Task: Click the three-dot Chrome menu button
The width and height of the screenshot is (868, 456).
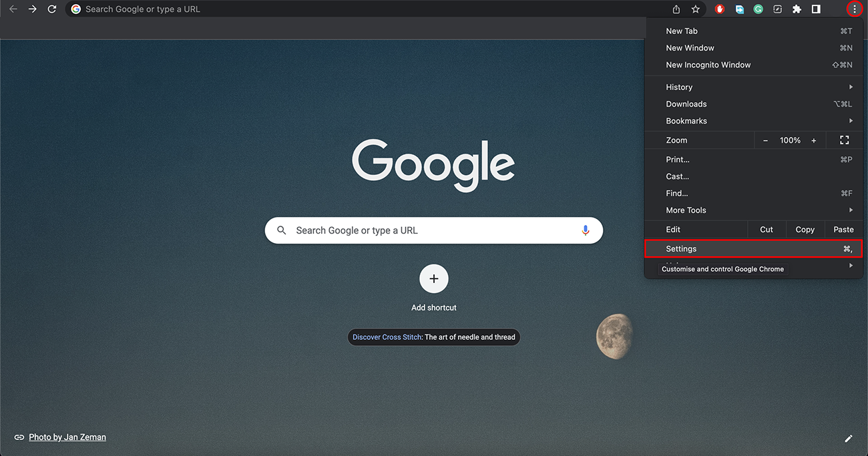Action: tap(854, 9)
